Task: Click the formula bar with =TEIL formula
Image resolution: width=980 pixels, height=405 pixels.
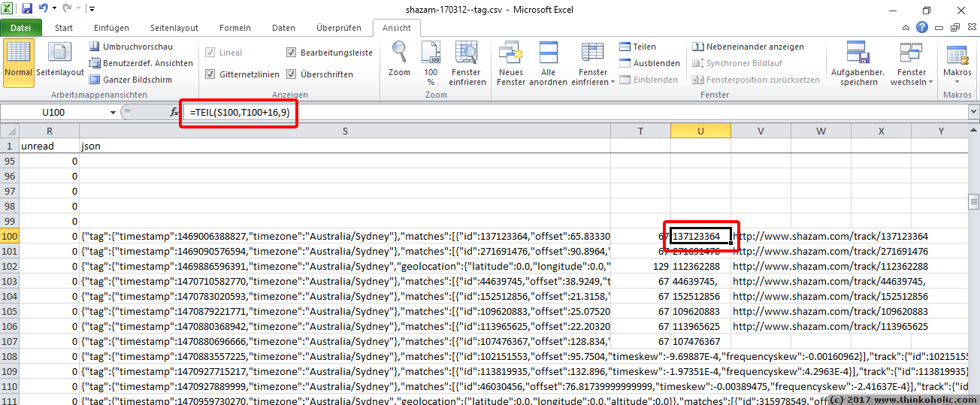Action: [576, 113]
